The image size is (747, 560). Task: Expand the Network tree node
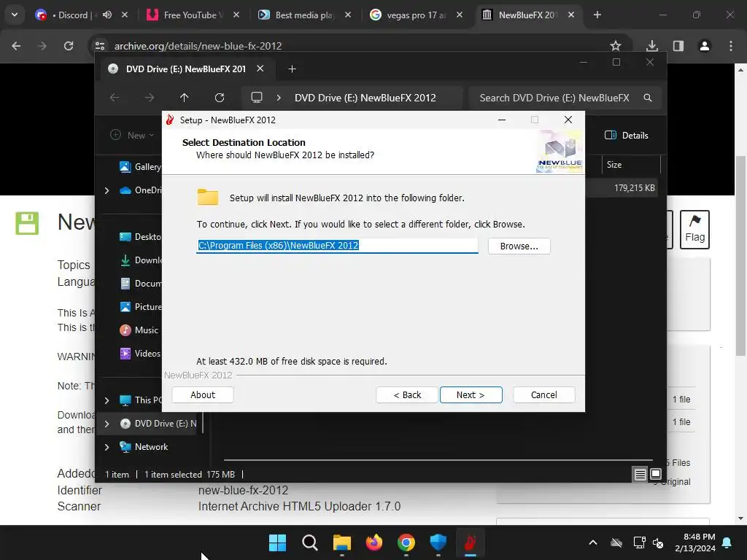107,447
